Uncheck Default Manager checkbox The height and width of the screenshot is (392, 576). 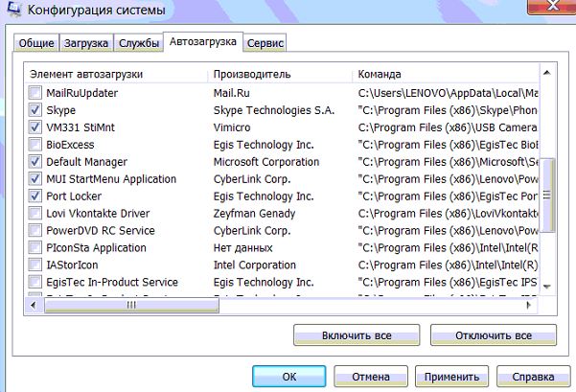click(x=35, y=162)
